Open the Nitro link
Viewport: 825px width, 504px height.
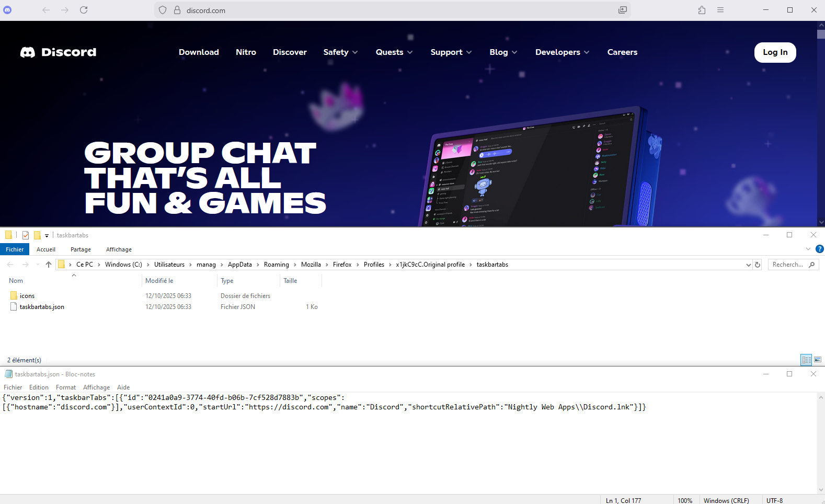(x=246, y=52)
